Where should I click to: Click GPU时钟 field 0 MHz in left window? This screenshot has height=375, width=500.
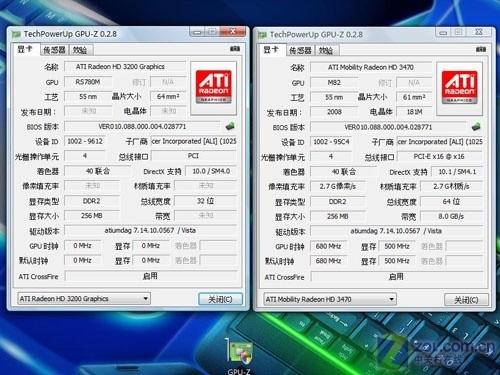tap(82, 245)
